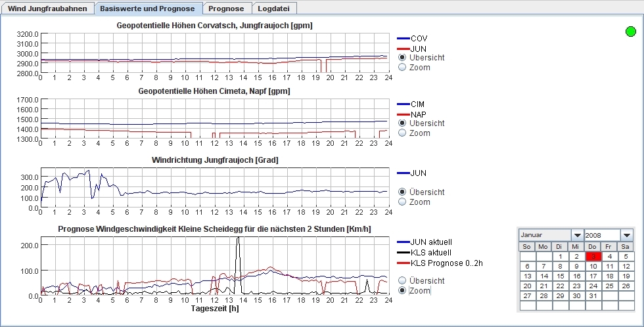Select Zoom for the Corvatsch, Jungfraujoch chart
The image size is (644, 327).
tap(403, 68)
